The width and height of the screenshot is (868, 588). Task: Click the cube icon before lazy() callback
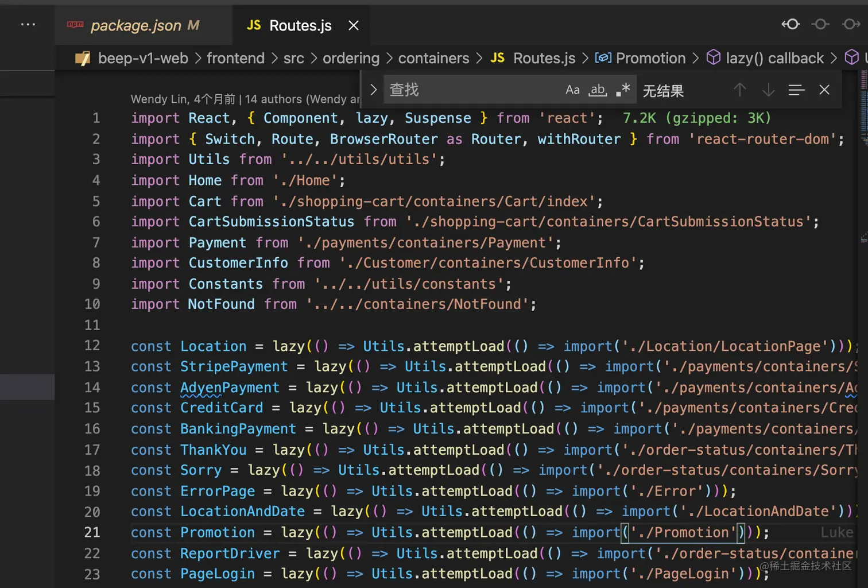(713, 57)
